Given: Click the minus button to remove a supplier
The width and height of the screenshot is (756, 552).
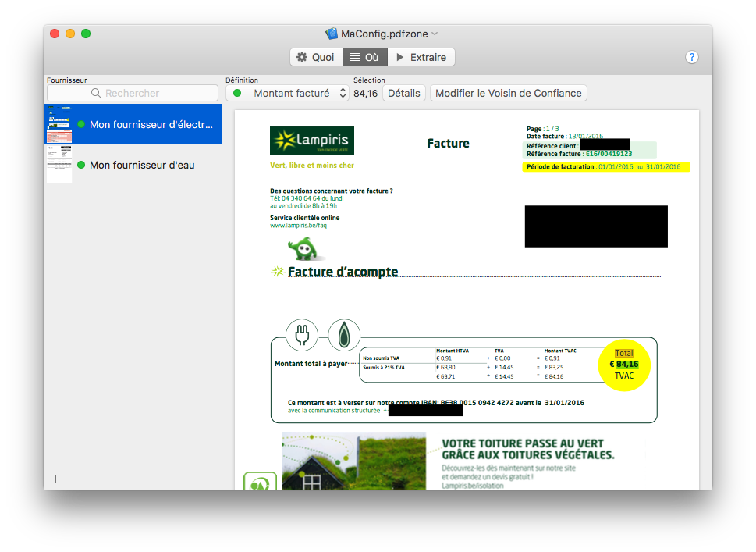Looking at the screenshot, I should pyautogui.click(x=79, y=479).
